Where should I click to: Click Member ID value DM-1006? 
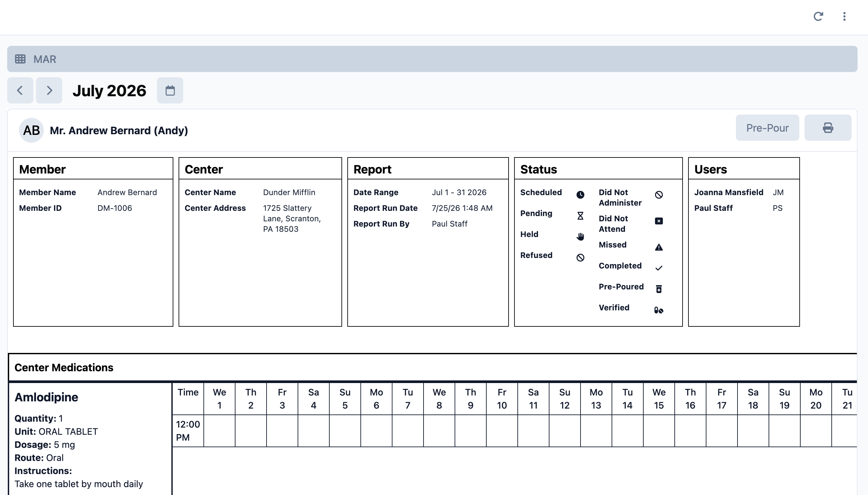pos(115,208)
